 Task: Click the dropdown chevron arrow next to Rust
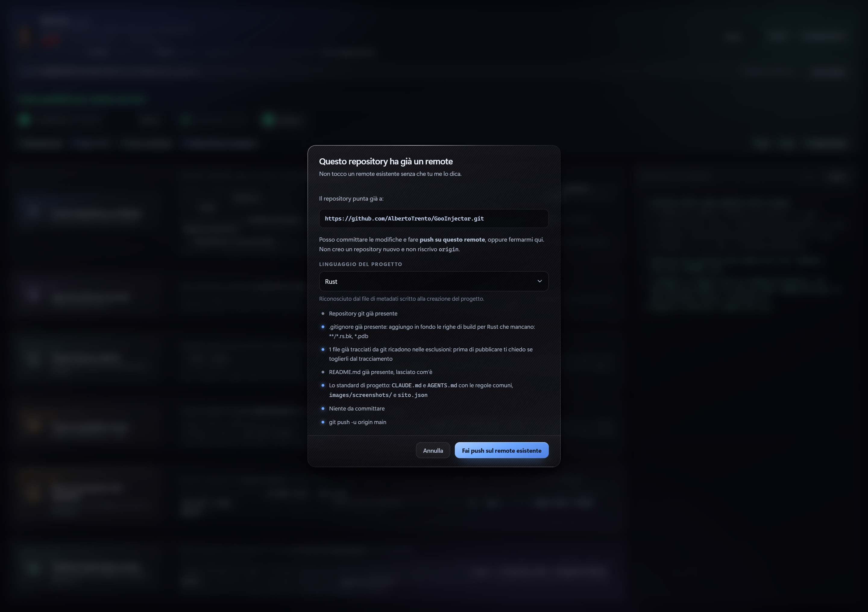(539, 281)
